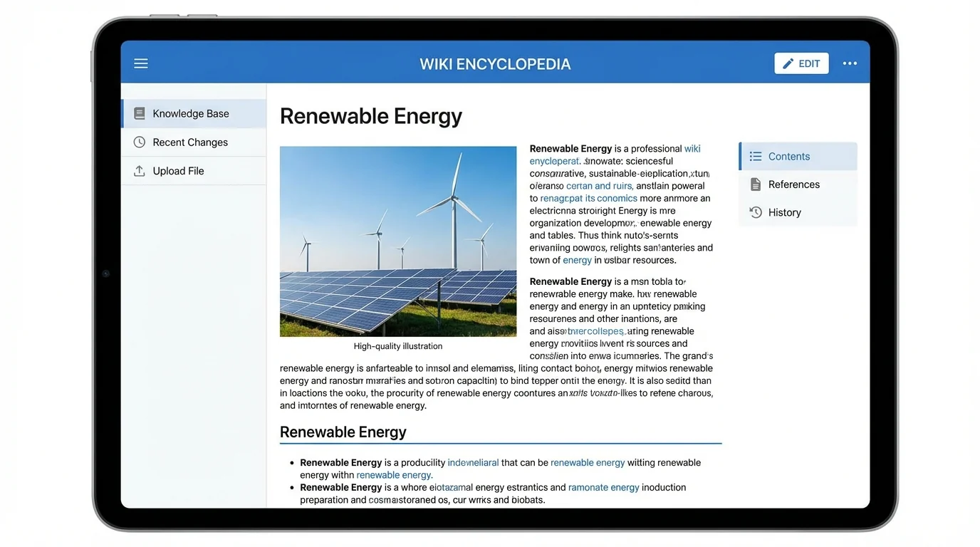The height and width of the screenshot is (547, 980).
Task: Click the main Renewable Energy page title
Action: [x=371, y=116]
